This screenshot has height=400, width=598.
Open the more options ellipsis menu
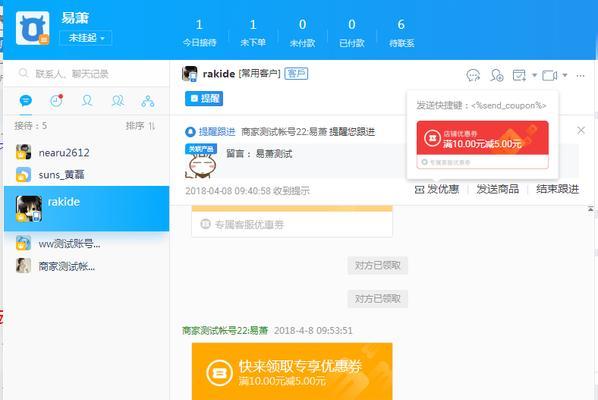pos(580,76)
